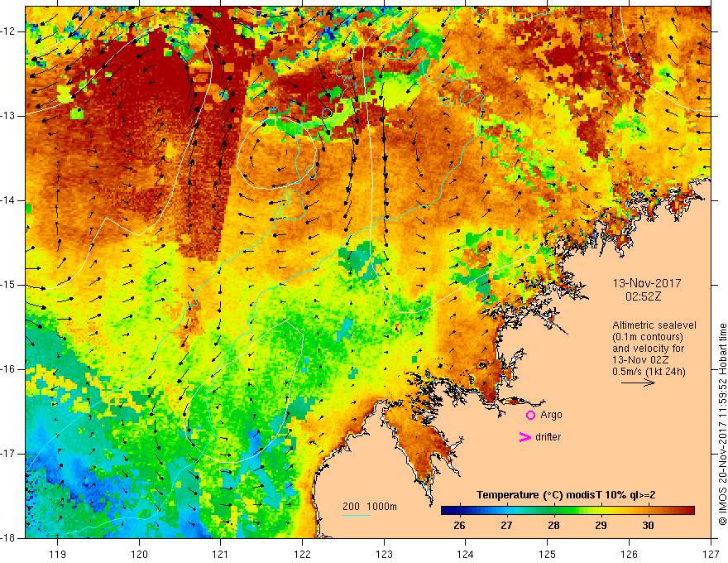This screenshot has height=563, width=728.
Task: Click the temperature colorbar gradient
Action: click(x=568, y=511)
